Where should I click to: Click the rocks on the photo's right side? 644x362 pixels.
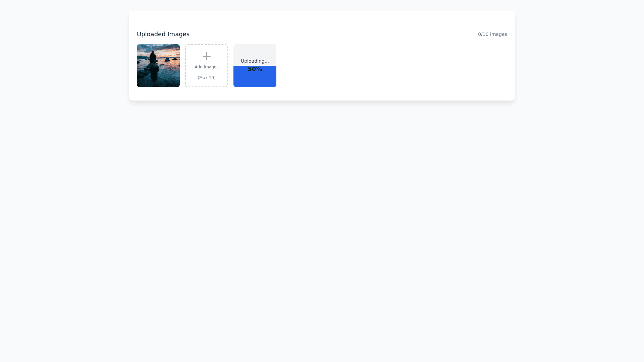point(167,60)
